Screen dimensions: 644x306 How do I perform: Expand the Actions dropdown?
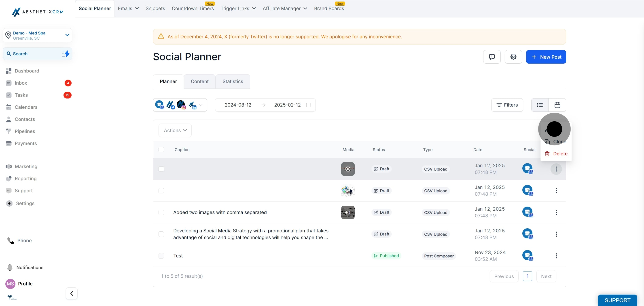[175, 130]
